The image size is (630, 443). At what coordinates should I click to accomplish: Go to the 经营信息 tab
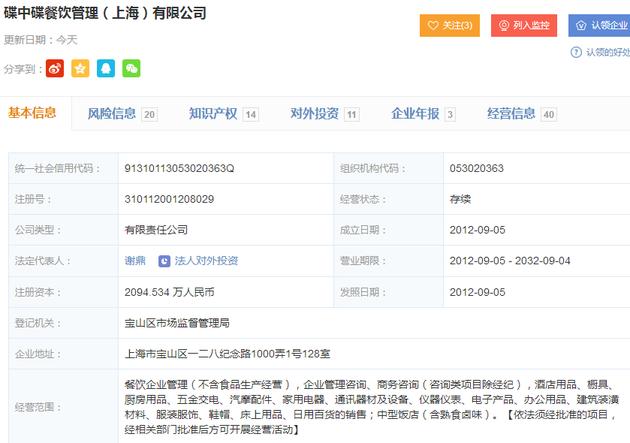[x=522, y=114]
